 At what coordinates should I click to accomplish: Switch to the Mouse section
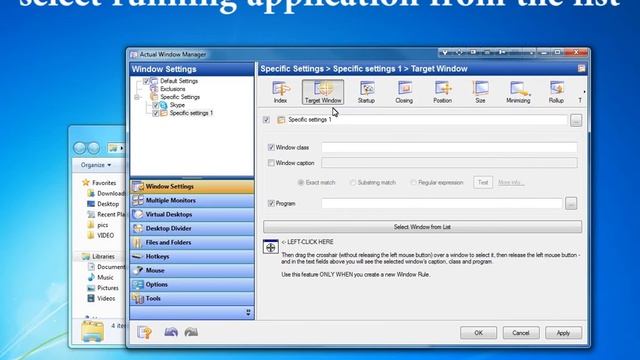[x=192, y=270]
